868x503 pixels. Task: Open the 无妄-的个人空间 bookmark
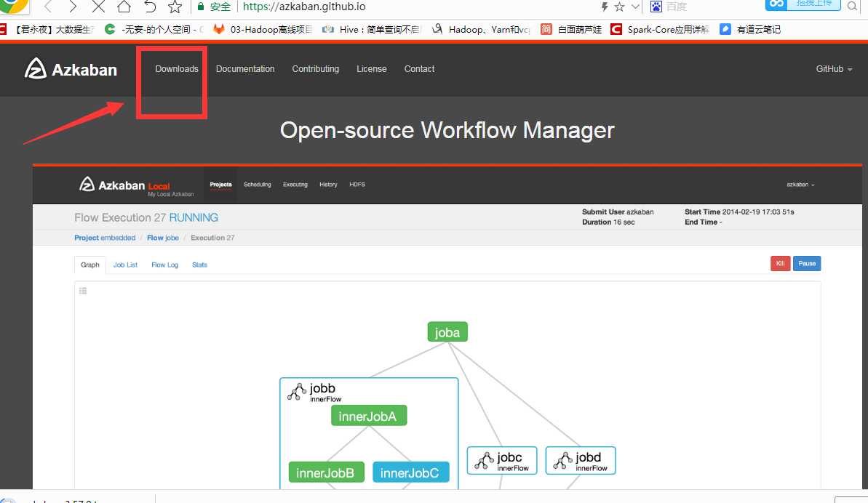coord(154,29)
